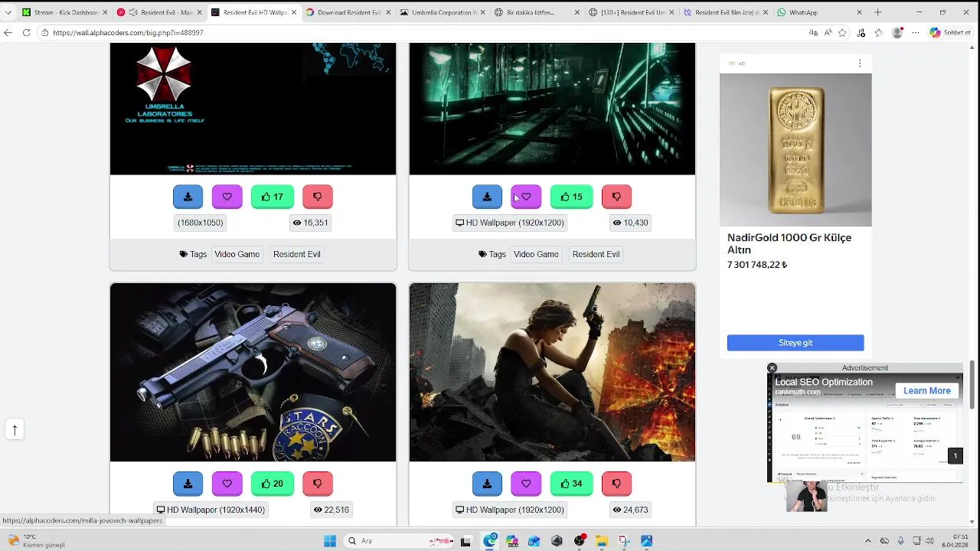Dislike the STARS pistol wallpaper
This screenshot has width=980, height=551.
pyautogui.click(x=318, y=484)
